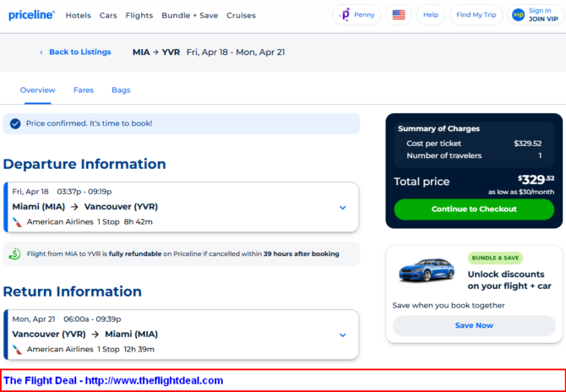The height and width of the screenshot is (392, 566).
Task: Click the 'Departure Information' heading
Action: pyautogui.click(x=84, y=164)
